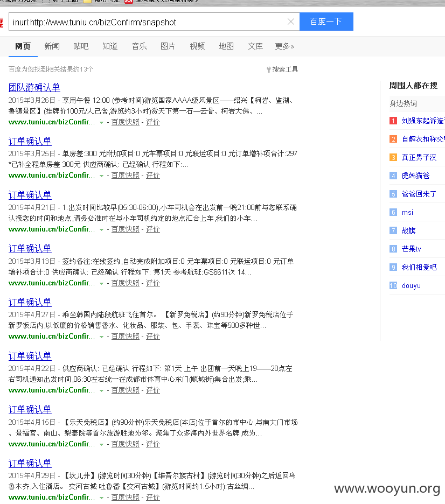Open hot search msi
Viewport: 445px width, 504px height.
[407, 213]
